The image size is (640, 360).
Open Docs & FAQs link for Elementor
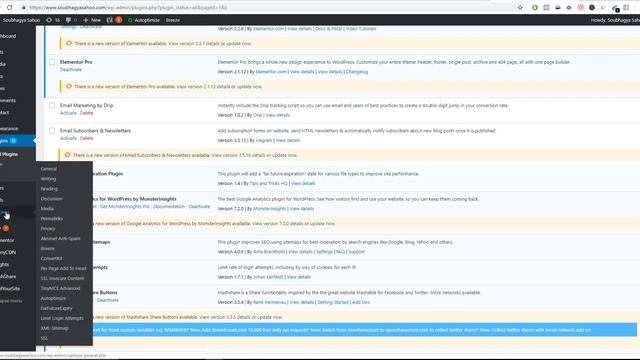329,29
